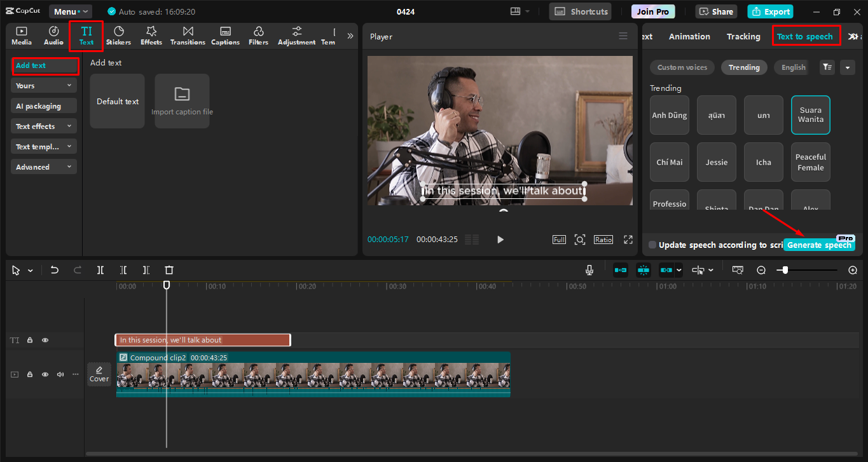Open the Menu dropdown
This screenshot has width=868, height=462.
point(70,11)
